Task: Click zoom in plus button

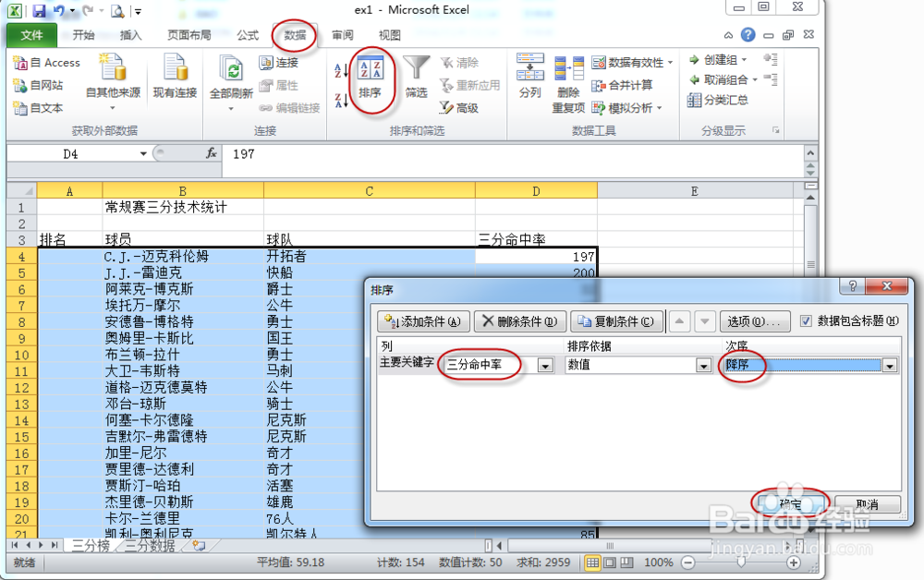Action: click(x=794, y=563)
